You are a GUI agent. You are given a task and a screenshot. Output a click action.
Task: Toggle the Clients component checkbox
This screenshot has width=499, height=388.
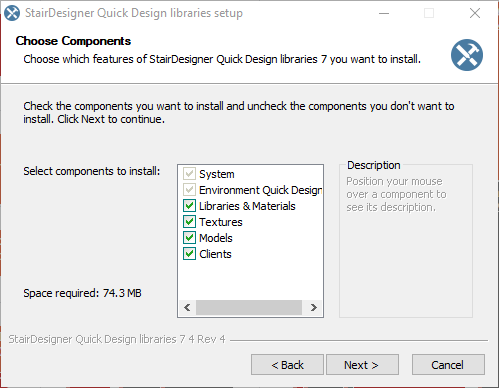pos(189,254)
